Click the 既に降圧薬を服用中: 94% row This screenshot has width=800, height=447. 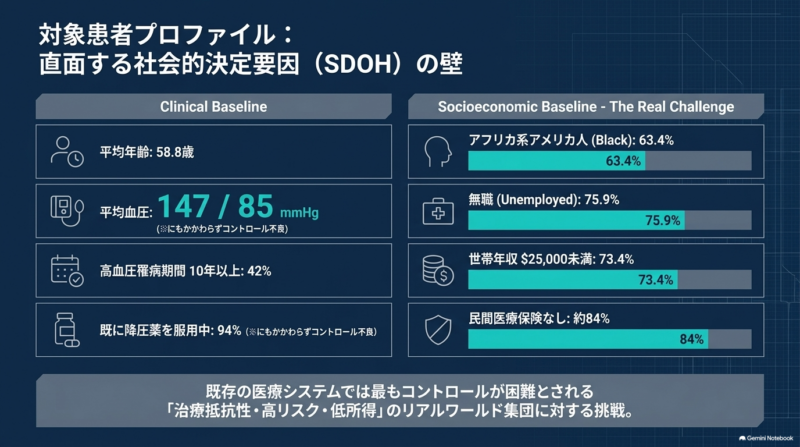(x=214, y=330)
